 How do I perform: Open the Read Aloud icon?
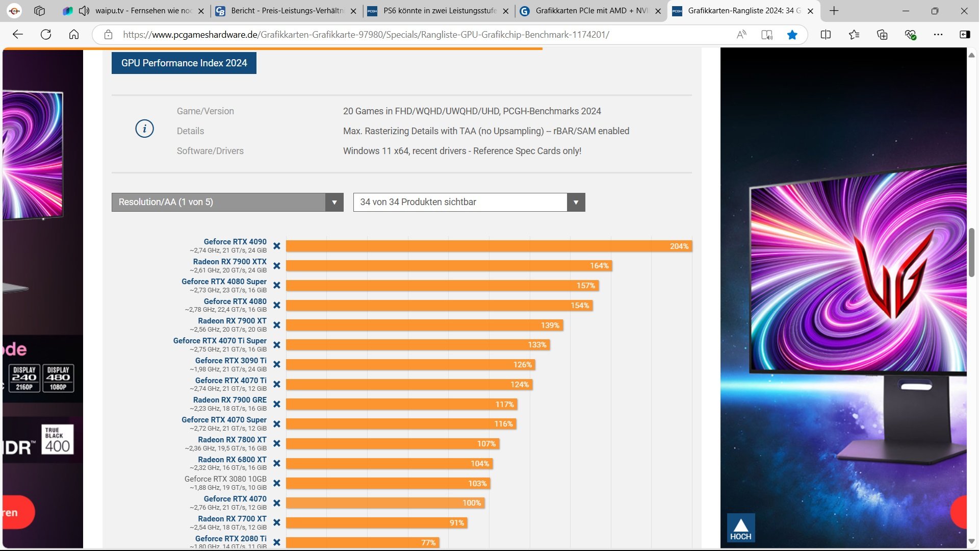pyautogui.click(x=741, y=35)
